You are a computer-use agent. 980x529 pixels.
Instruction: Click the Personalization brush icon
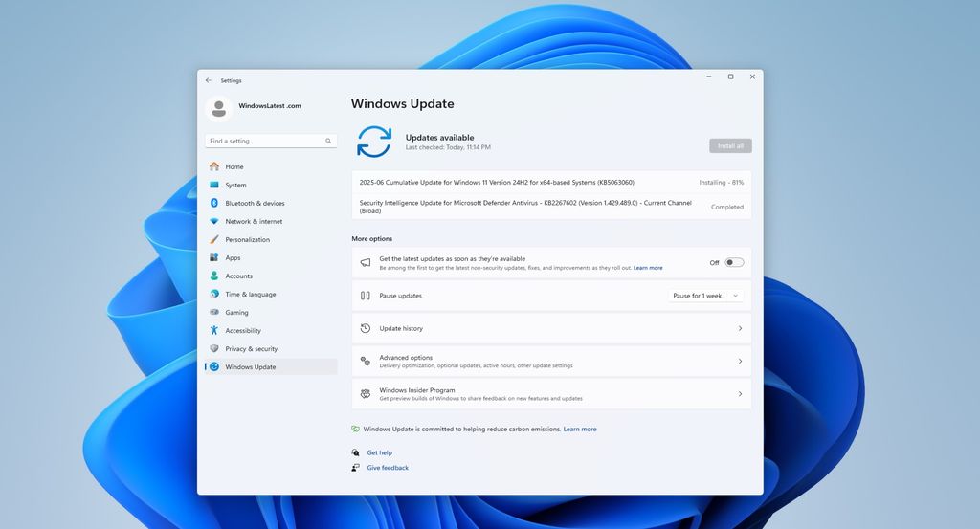pyautogui.click(x=214, y=239)
